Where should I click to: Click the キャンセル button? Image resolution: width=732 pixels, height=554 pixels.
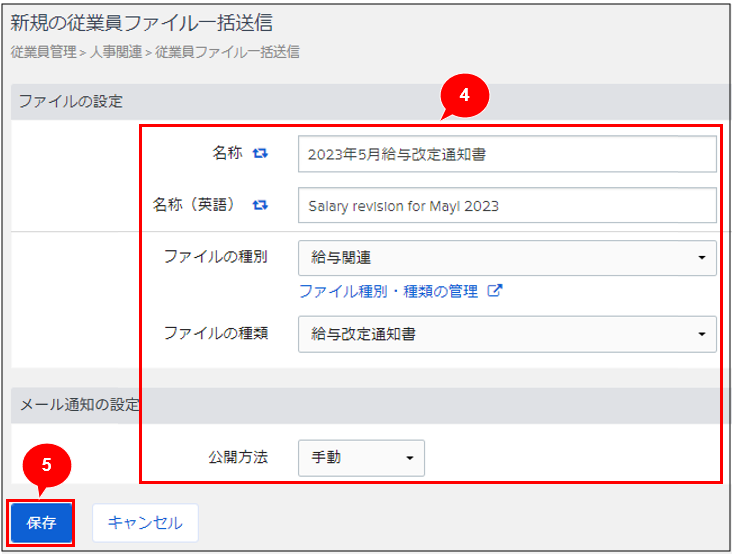145,522
